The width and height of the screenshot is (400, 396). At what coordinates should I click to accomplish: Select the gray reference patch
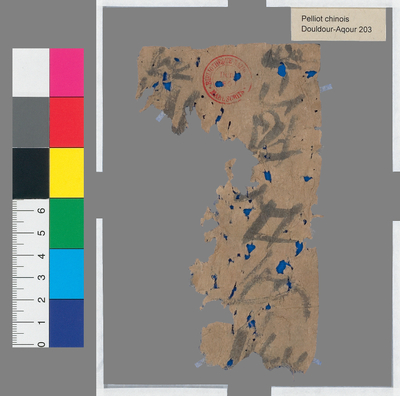(x=31, y=122)
